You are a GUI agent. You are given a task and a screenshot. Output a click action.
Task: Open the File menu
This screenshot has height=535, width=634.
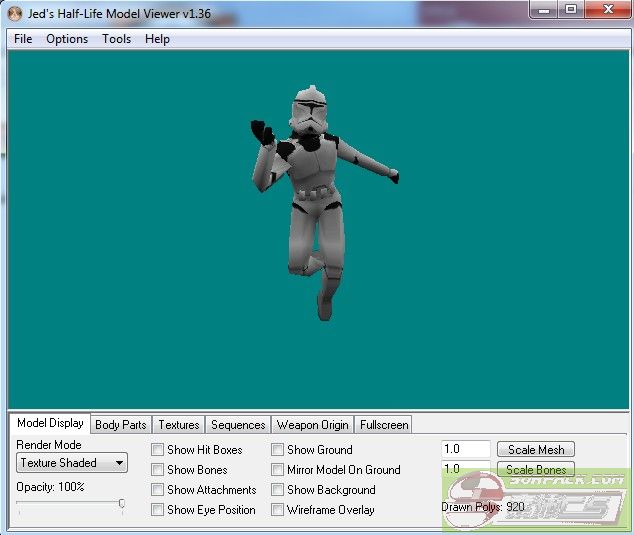pyautogui.click(x=23, y=39)
